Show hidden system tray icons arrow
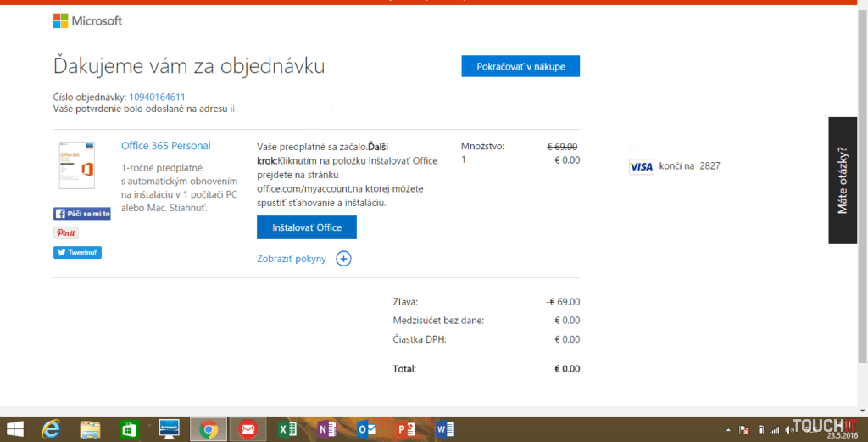This screenshot has height=442, width=868. click(x=728, y=429)
